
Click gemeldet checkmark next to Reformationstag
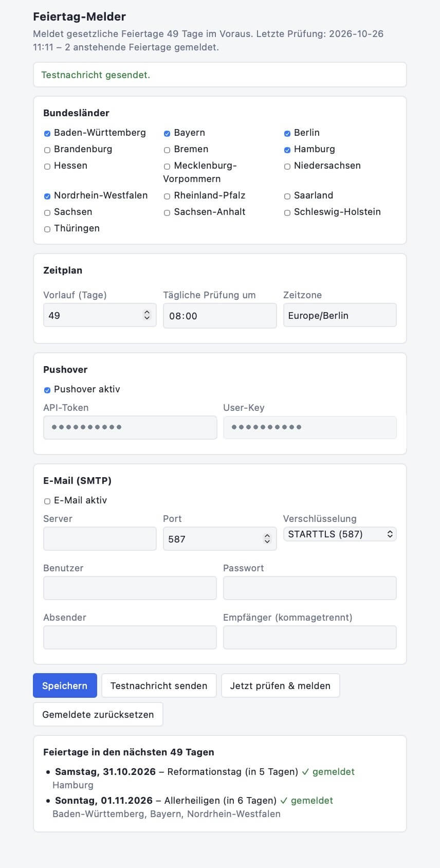pos(328,771)
